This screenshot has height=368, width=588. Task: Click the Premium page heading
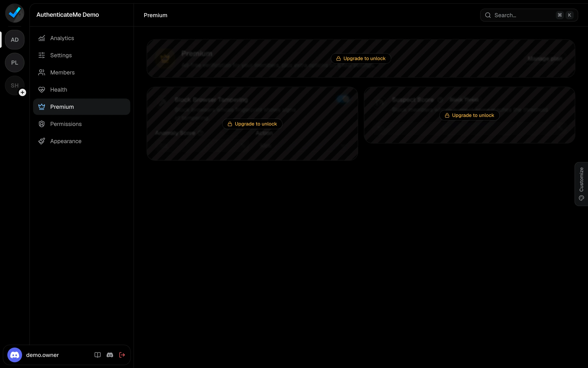(x=156, y=15)
